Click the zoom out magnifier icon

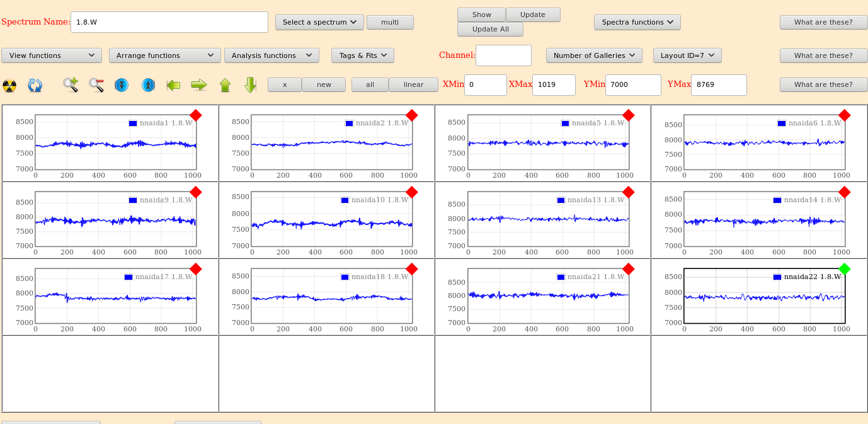point(96,85)
